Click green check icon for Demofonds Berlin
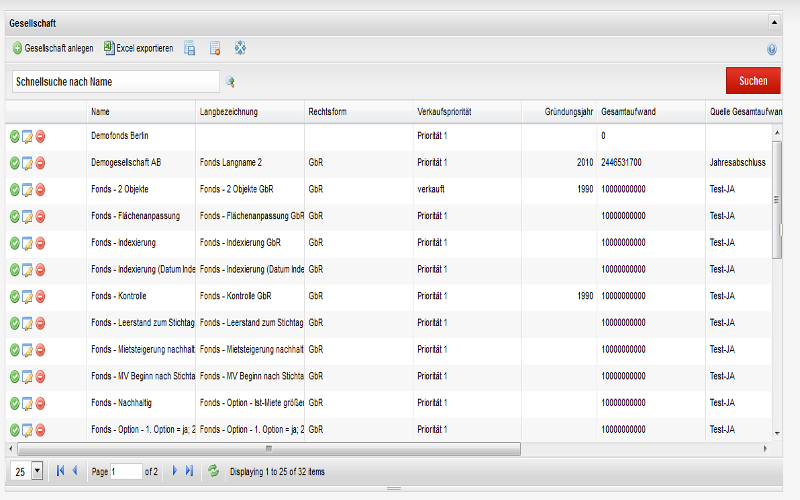 click(x=15, y=137)
